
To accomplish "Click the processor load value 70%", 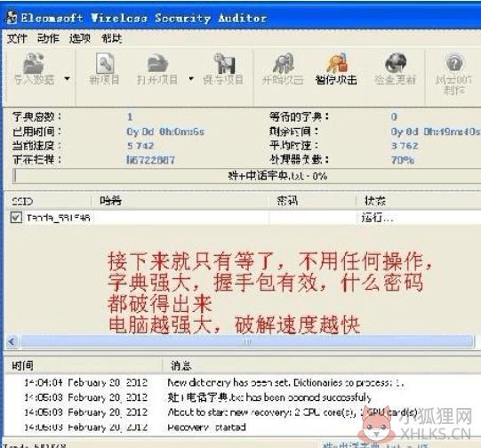I will pyautogui.click(x=403, y=160).
